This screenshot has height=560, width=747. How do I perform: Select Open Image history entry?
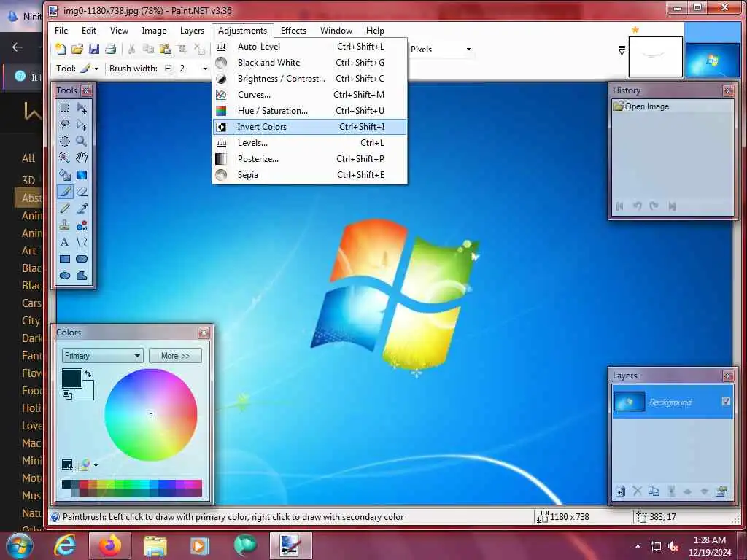(672, 106)
